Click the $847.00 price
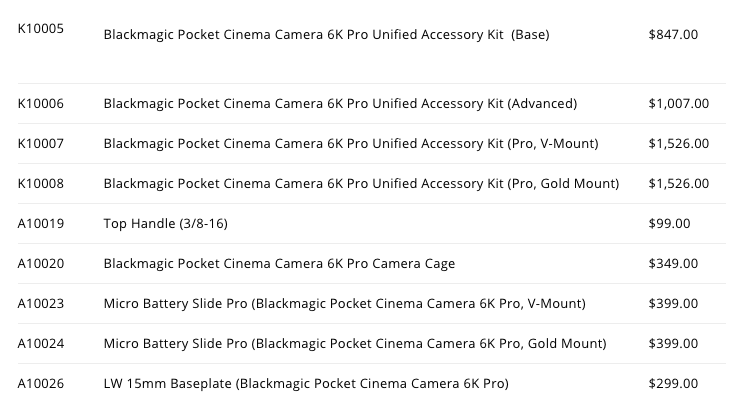 coord(673,34)
